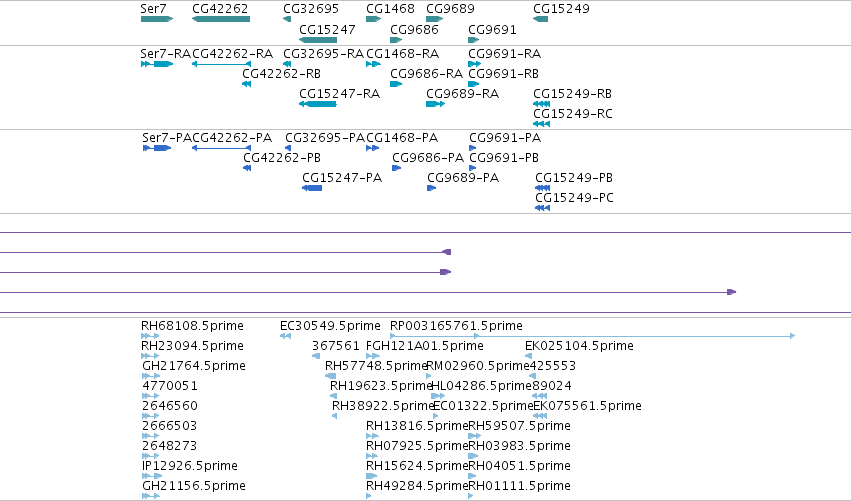Viewport: 851px width, 501px height.
Task: Click transcript CG9686-RA
Action: tap(396, 84)
